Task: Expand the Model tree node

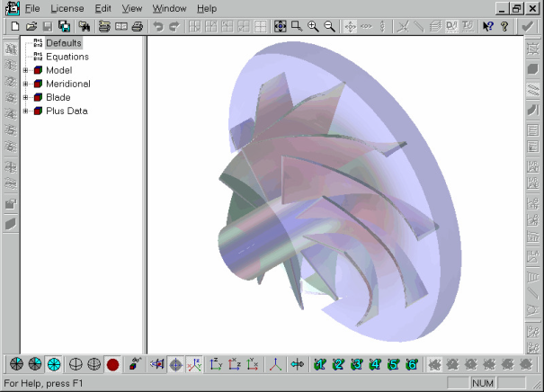Action: pos(26,70)
